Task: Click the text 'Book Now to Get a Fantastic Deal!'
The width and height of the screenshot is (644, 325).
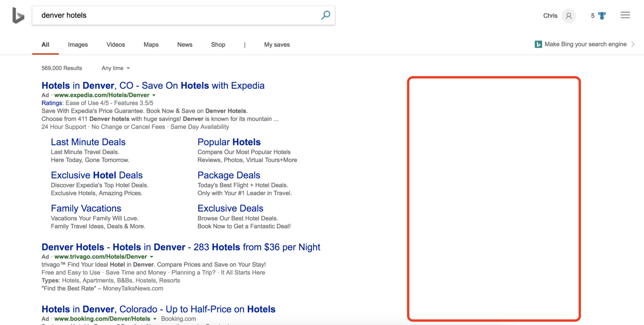Action: click(x=244, y=226)
